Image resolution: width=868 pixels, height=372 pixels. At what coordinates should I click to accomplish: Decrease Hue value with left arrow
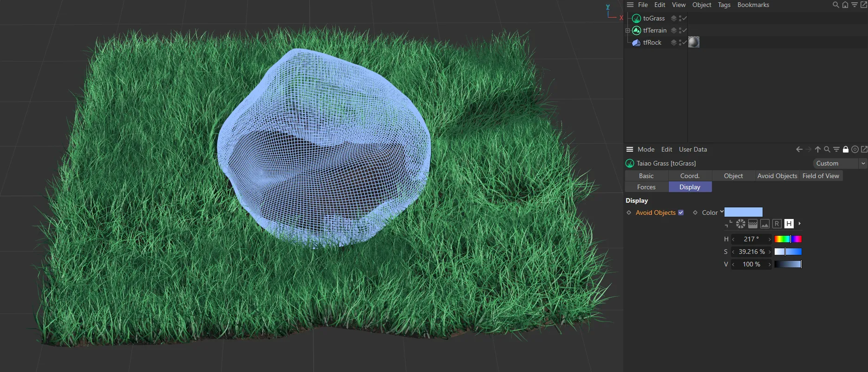(x=733, y=239)
